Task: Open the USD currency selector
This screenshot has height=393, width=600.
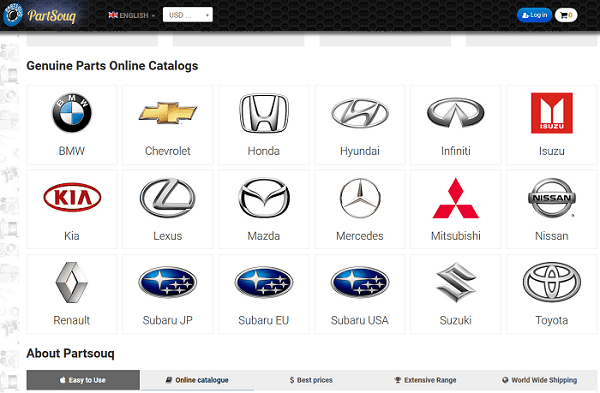Action: pyautogui.click(x=188, y=15)
